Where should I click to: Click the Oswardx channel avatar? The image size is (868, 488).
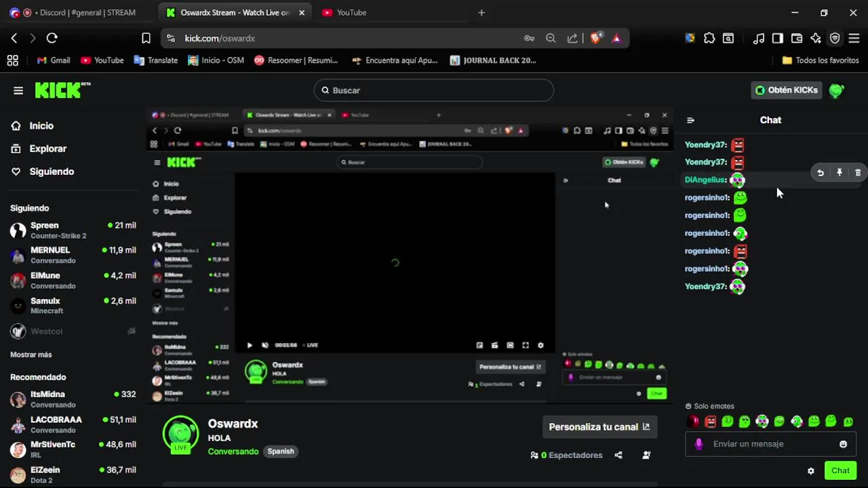(x=180, y=434)
